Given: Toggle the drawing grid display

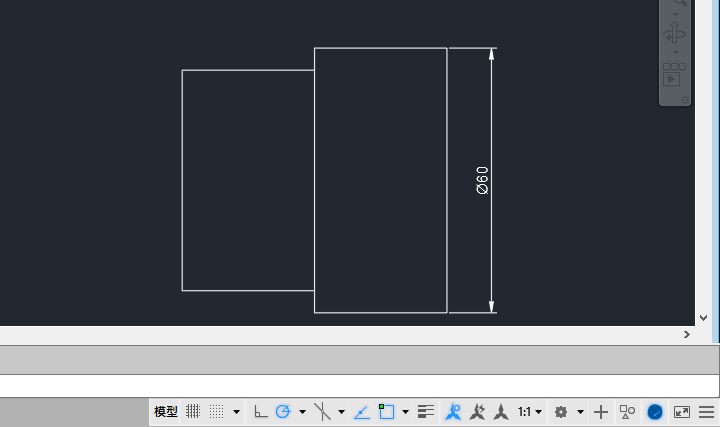Looking at the screenshot, I should pyautogui.click(x=193, y=412).
